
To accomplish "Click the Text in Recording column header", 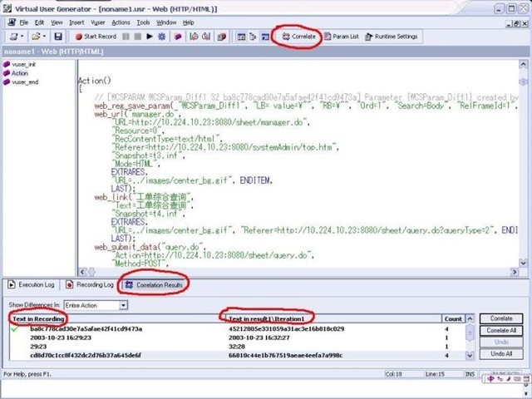I will [38, 318].
